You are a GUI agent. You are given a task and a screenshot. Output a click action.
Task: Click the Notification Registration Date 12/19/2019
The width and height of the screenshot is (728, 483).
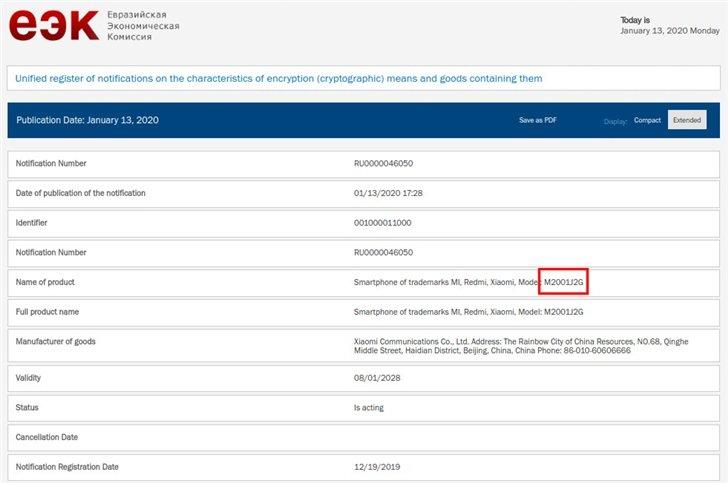point(377,467)
